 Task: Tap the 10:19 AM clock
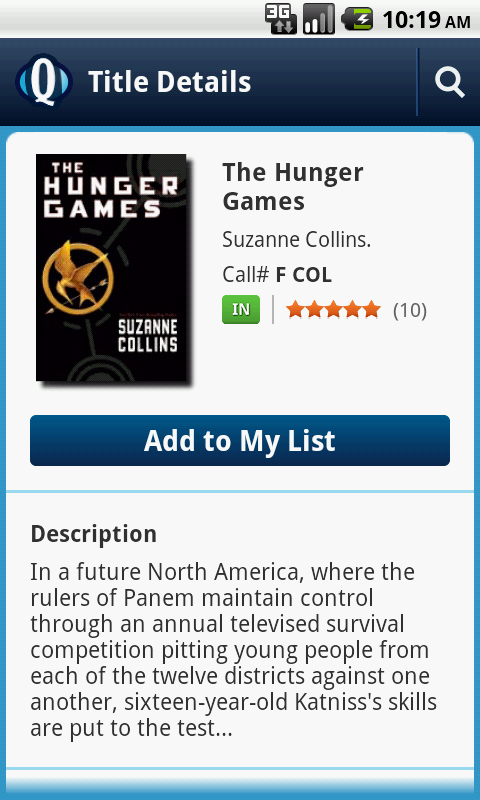[x=426, y=20]
